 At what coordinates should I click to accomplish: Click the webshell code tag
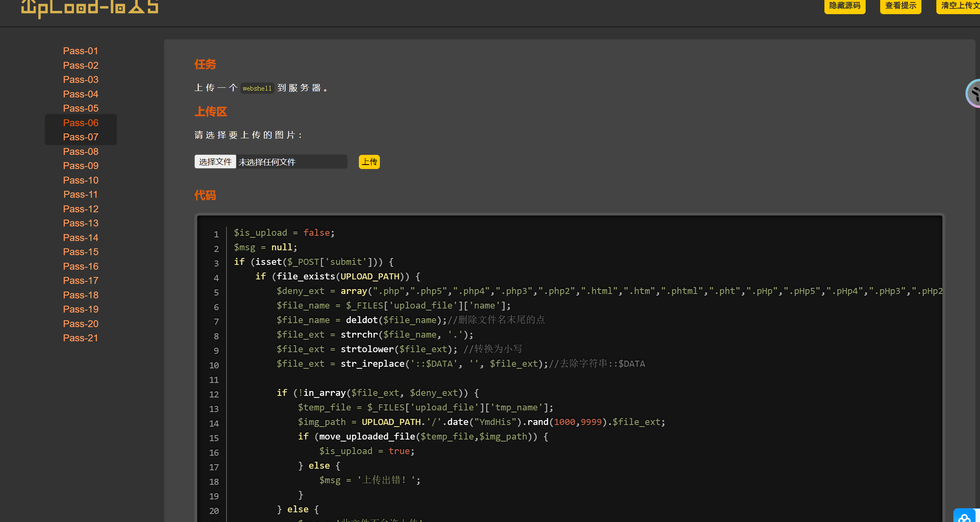pos(257,88)
